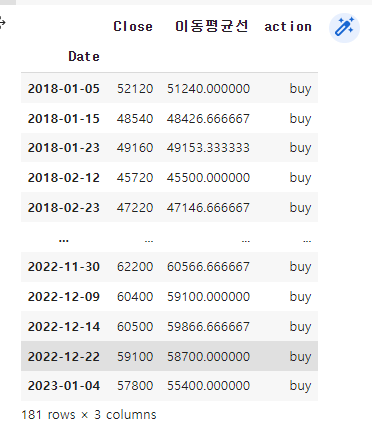
Task: Click Close value 45720
Action: 135,178
